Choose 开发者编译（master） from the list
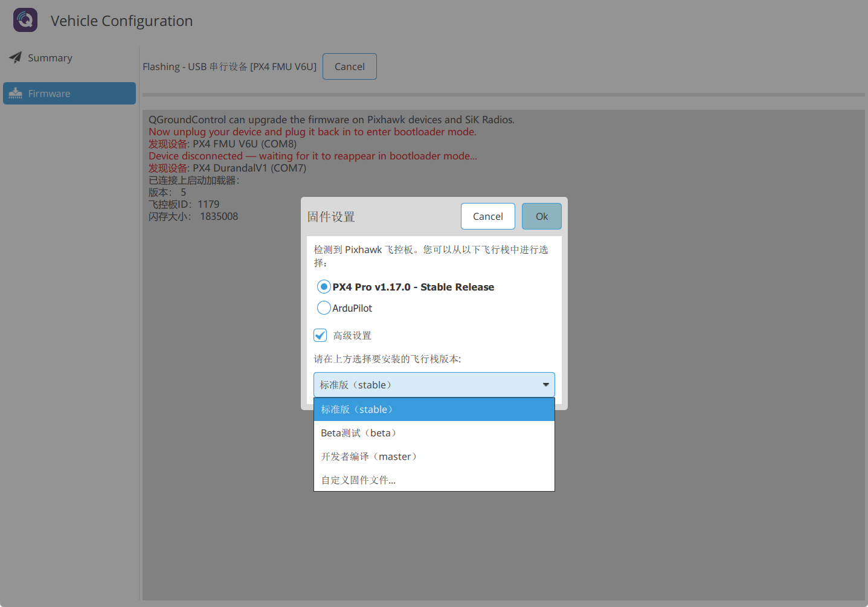The width and height of the screenshot is (868, 607). click(x=434, y=457)
